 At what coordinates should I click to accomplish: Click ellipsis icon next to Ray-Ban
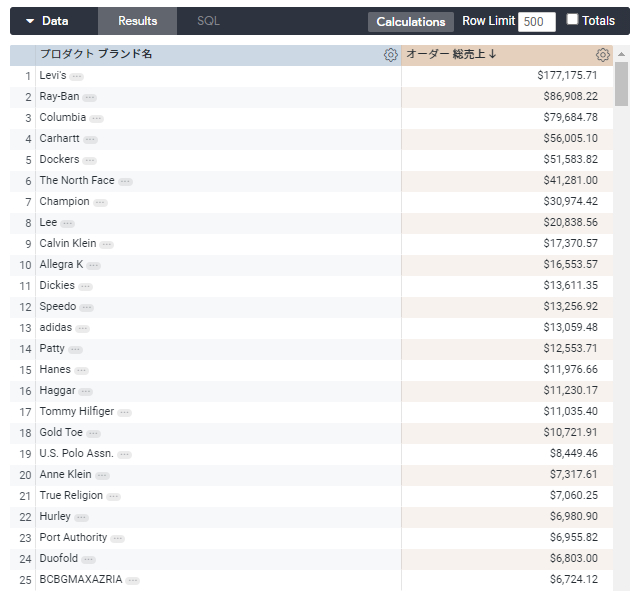coord(90,97)
